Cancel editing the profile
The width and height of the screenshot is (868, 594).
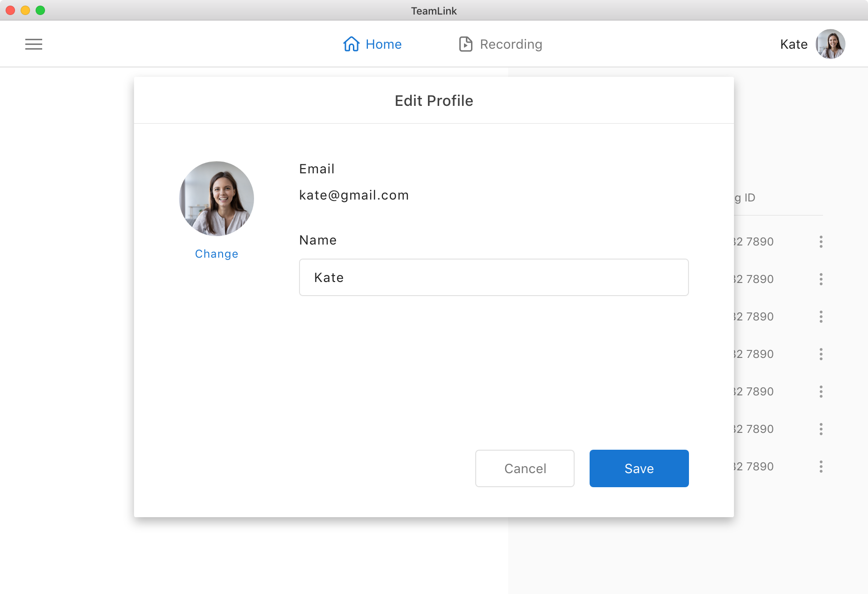coord(524,468)
